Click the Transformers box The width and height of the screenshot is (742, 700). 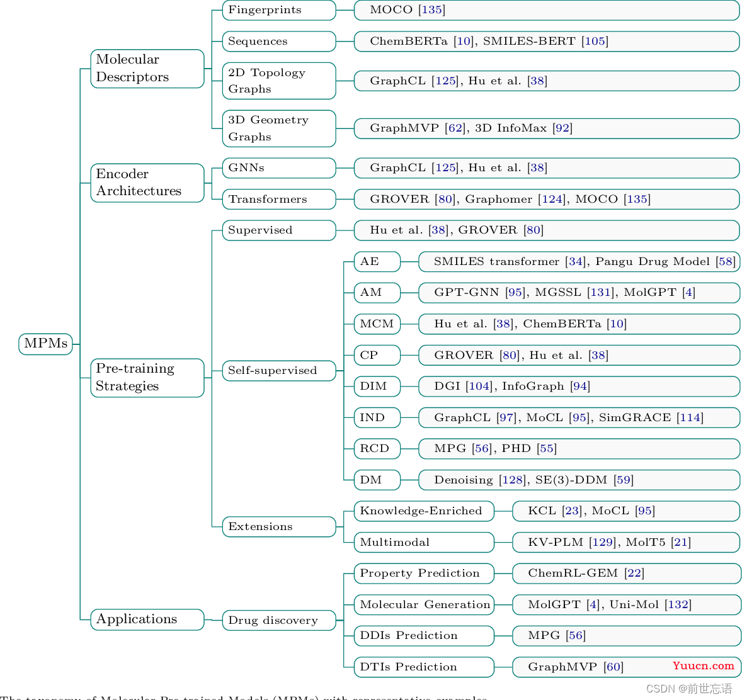(279, 199)
